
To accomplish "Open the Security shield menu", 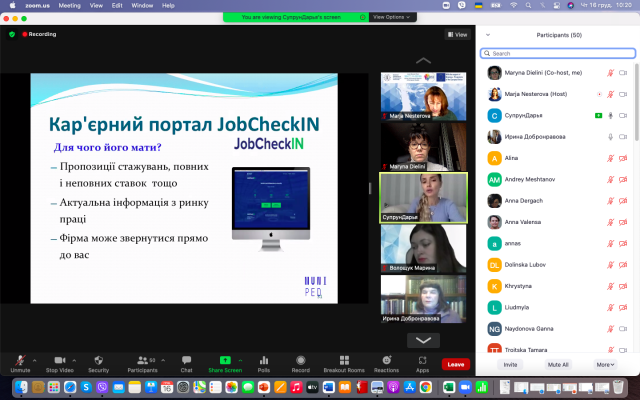I will coord(98,364).
